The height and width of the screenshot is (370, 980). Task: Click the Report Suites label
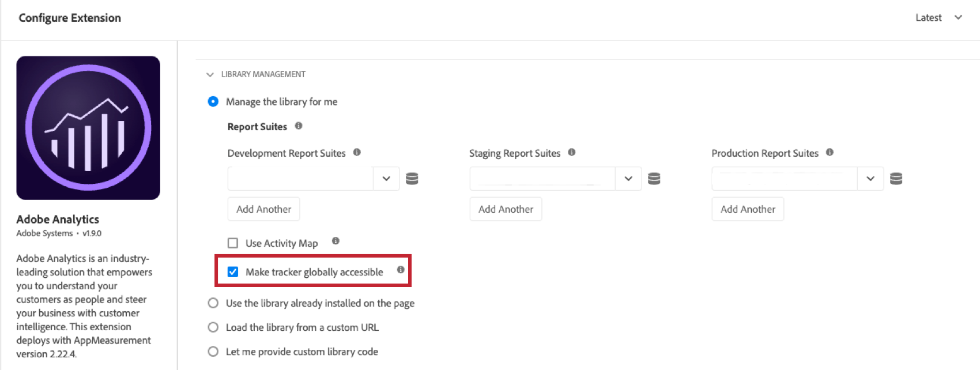257,127
